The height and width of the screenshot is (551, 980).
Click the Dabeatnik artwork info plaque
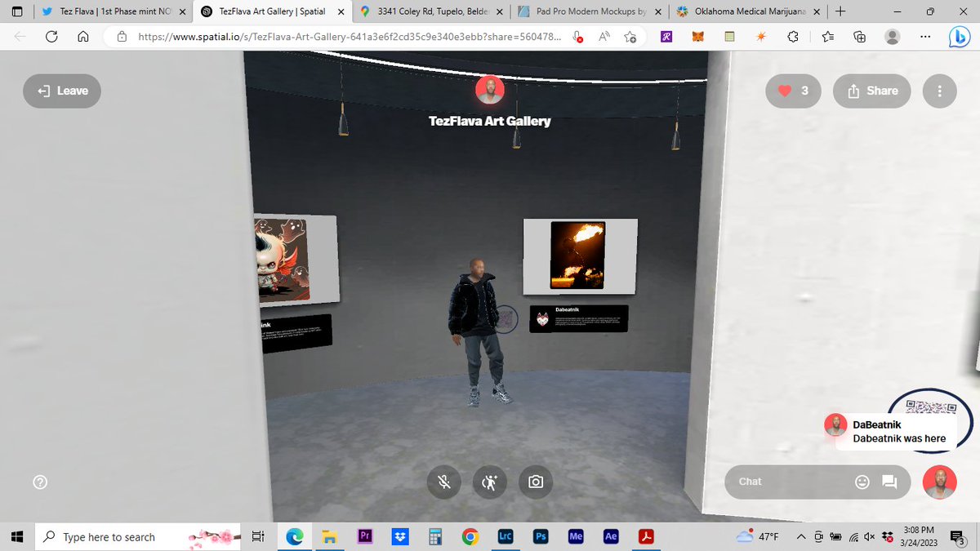(x=579, y=318)
